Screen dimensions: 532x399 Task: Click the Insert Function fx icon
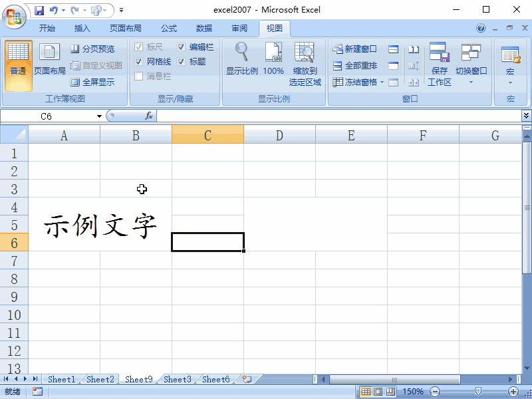click(x=149, y=116)
